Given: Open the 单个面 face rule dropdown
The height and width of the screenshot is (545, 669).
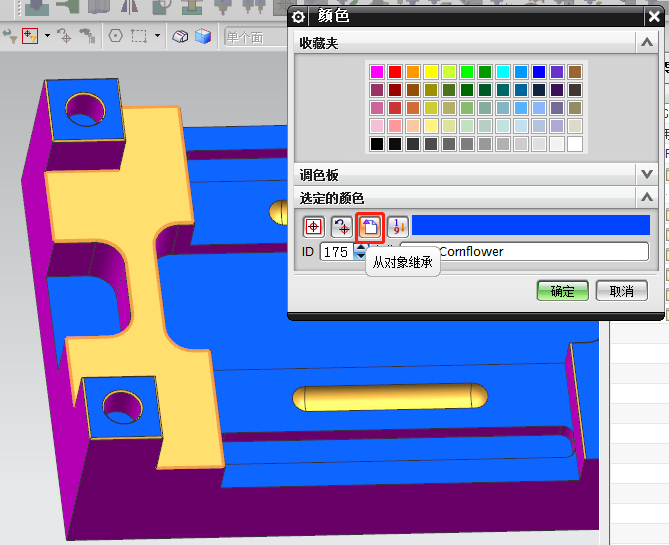Looking at the screenshot, I should point(256,37).
